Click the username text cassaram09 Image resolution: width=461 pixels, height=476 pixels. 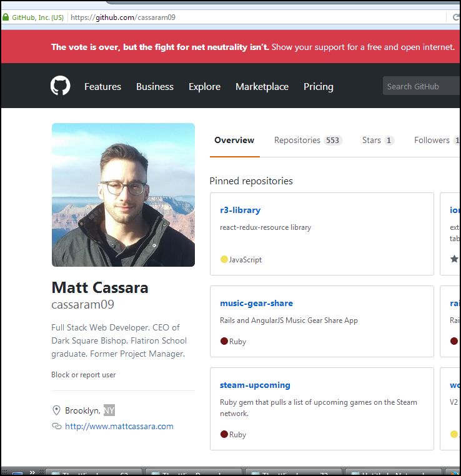pyautogui.click(x=83, y=304)
